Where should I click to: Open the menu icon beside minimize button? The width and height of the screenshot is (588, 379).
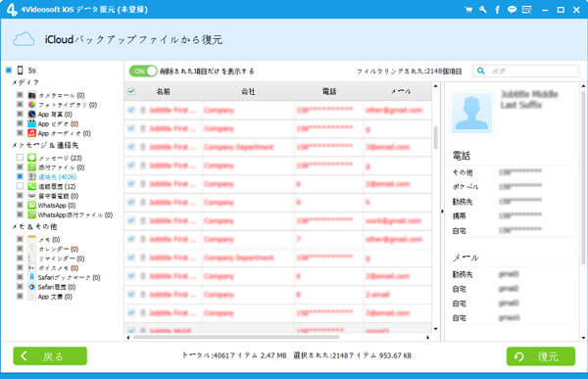pyautogui.click(x=527, y=10)
